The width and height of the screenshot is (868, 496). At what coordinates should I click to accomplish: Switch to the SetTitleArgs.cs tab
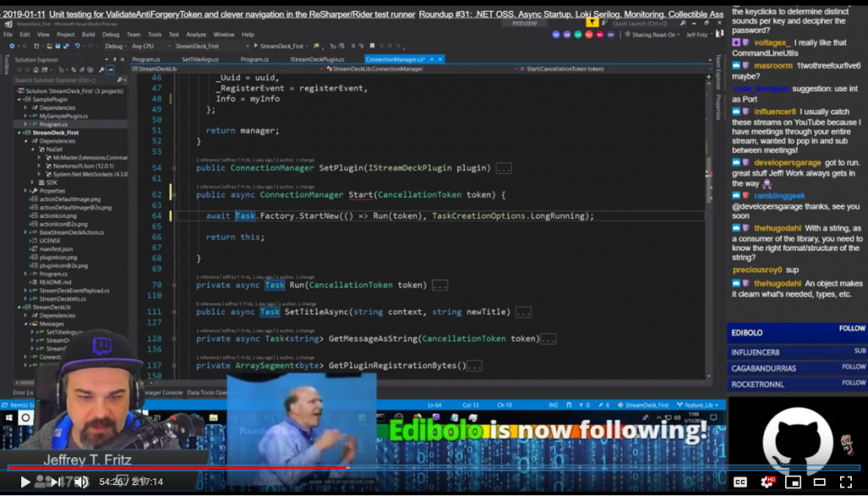[x=200, y=59]
